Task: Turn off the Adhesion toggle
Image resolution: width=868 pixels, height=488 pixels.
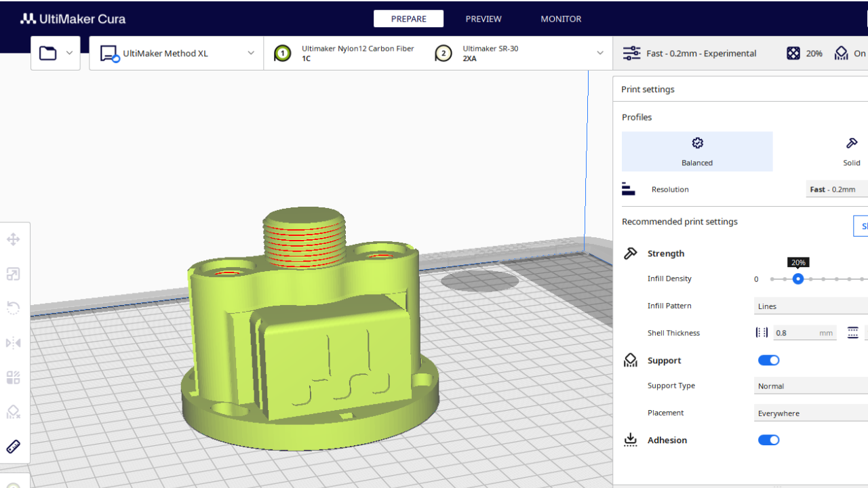Action: click(768, 440)
